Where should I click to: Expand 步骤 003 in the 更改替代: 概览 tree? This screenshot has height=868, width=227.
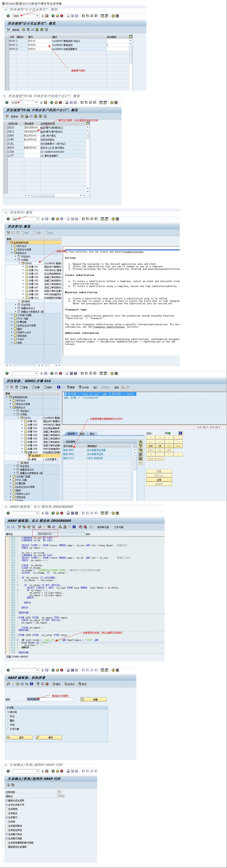[x=24, y=274]
